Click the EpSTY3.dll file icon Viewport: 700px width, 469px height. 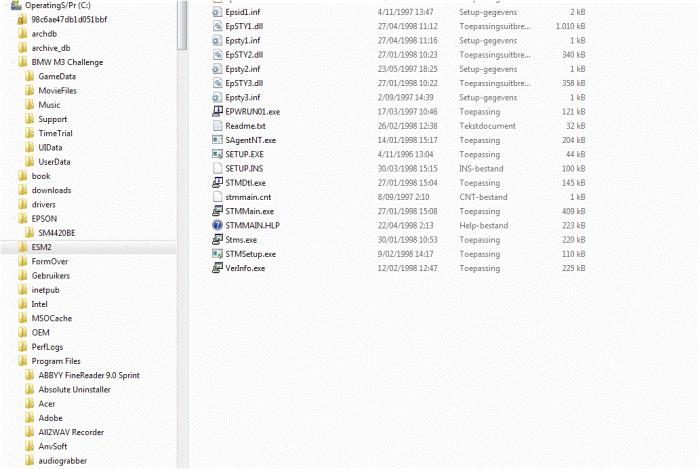click(x=217, y=83)
